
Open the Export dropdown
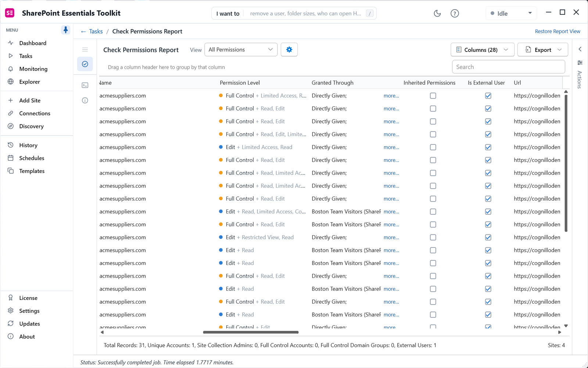tap(543, 50)
